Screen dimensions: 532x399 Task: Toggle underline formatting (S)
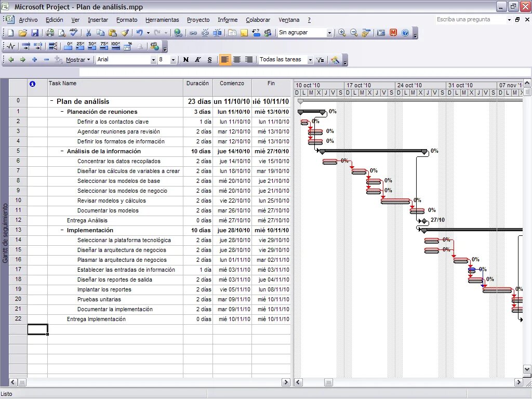(209, 60)
